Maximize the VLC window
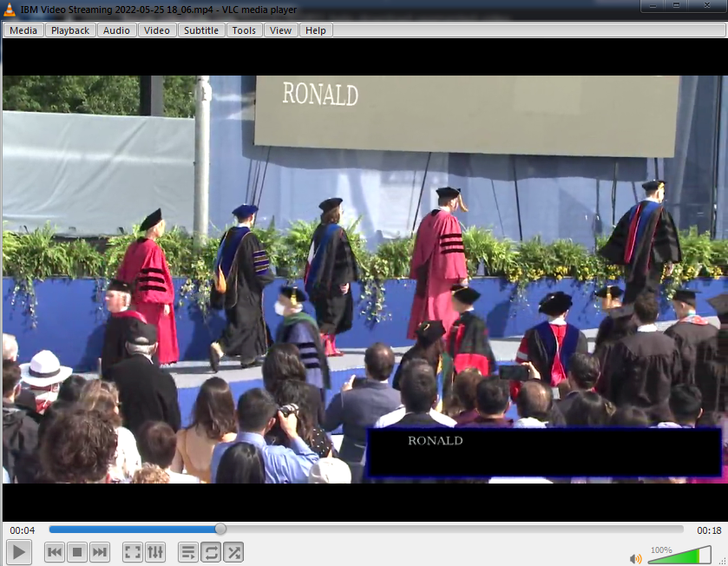728x566 pixels. pos(676,5)
